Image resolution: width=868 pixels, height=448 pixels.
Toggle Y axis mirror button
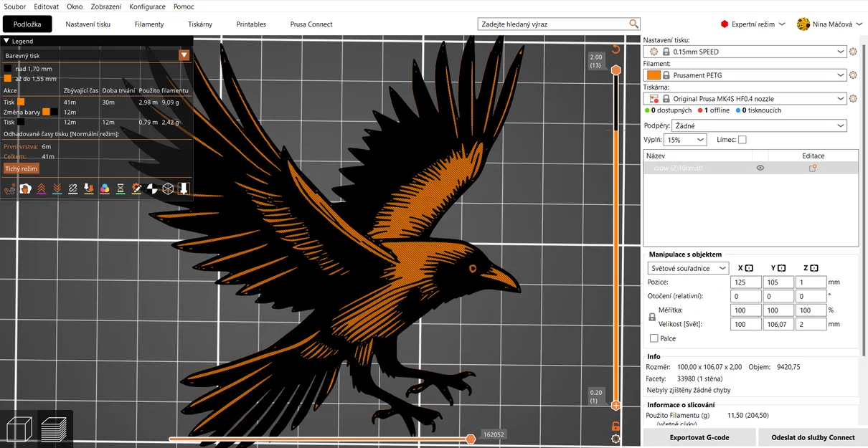point(782,268)
